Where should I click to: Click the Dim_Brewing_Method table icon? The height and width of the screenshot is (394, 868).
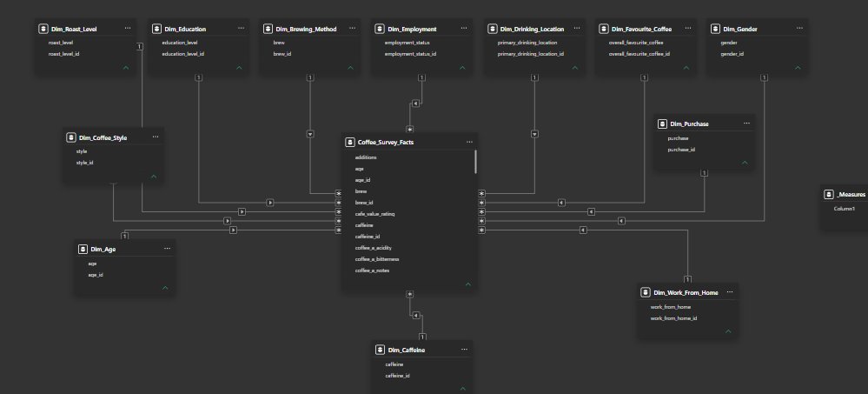pyautogui.click(x=268, y=29)
